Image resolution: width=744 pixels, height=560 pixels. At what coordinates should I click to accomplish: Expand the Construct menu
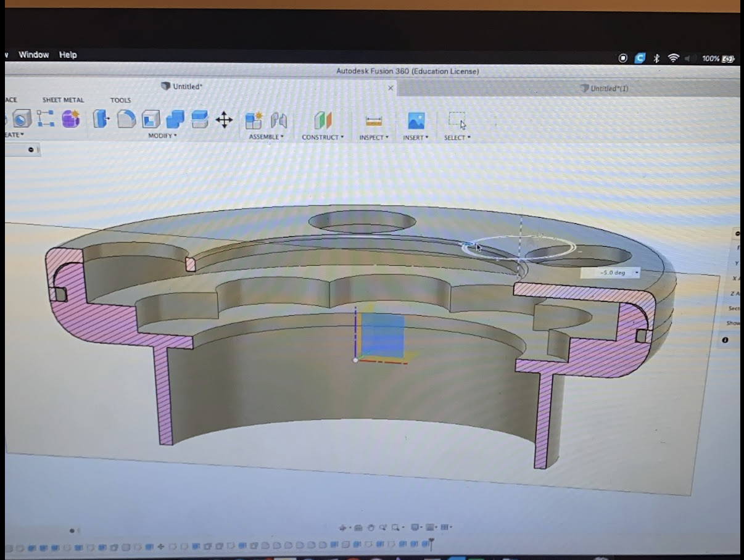point(323,137)
